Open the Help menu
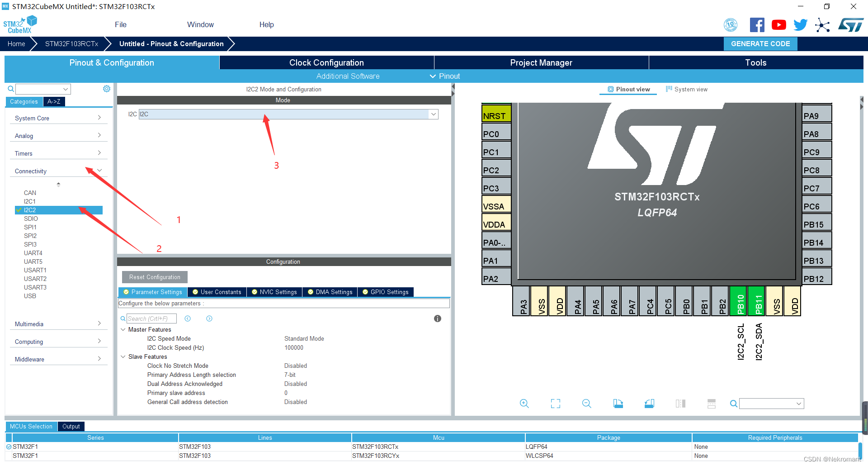 [267, 25]
